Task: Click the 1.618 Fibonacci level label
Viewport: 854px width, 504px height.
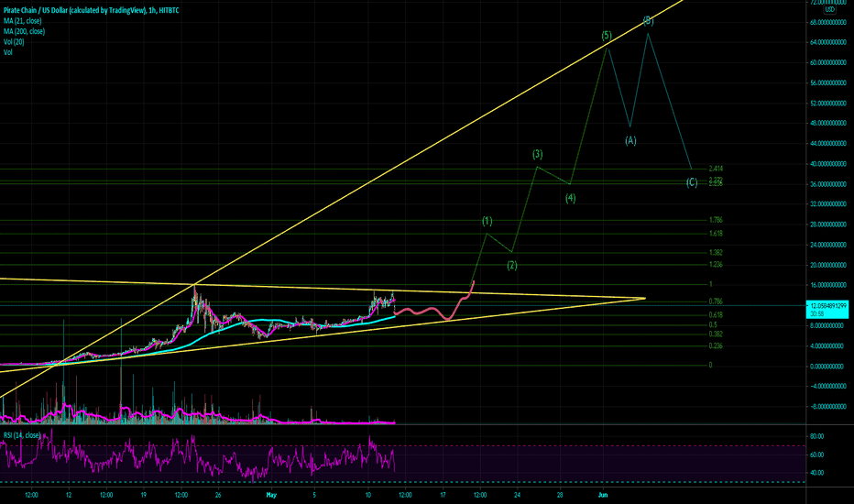Action: [716, 233]
